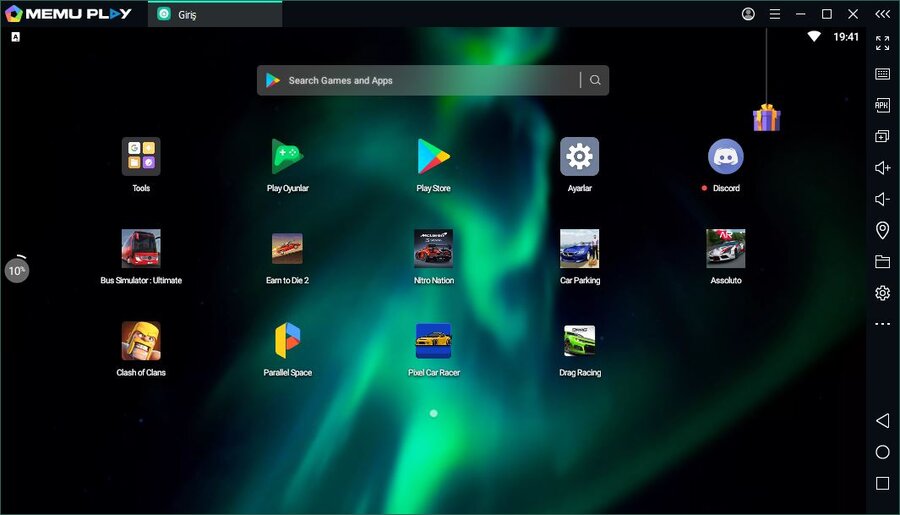Viewport: 900px width, 515px height.
Task: Launch Pixel Car Racer
Action: (x=433, y=340)
